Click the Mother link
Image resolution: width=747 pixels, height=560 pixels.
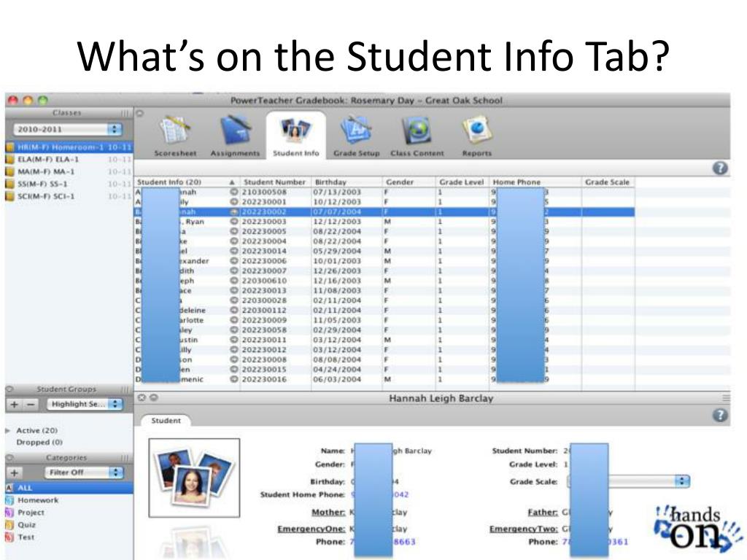329,513
